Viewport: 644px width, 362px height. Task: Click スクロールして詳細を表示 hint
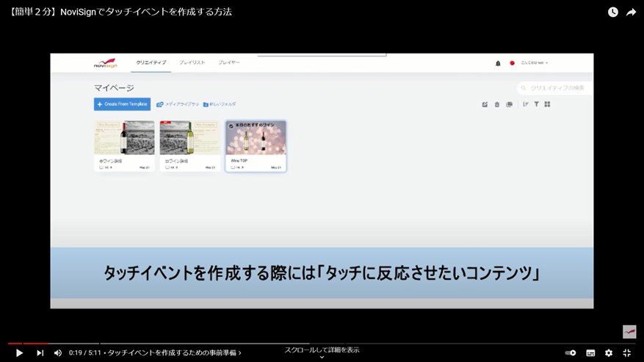(x=322, y=350)
